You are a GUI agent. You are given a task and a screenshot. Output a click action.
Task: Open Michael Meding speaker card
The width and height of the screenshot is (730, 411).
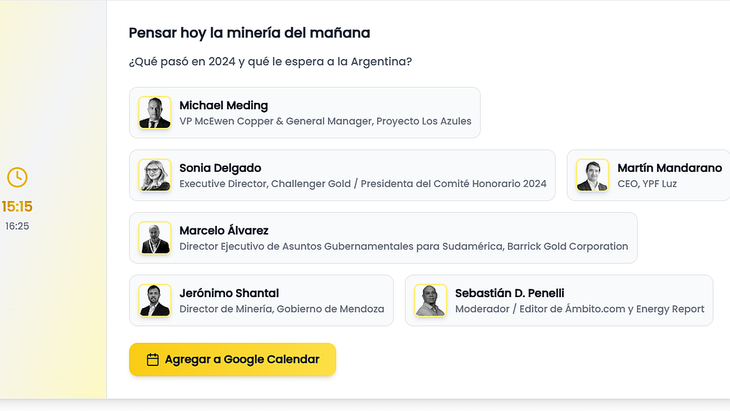pos(304,113)
